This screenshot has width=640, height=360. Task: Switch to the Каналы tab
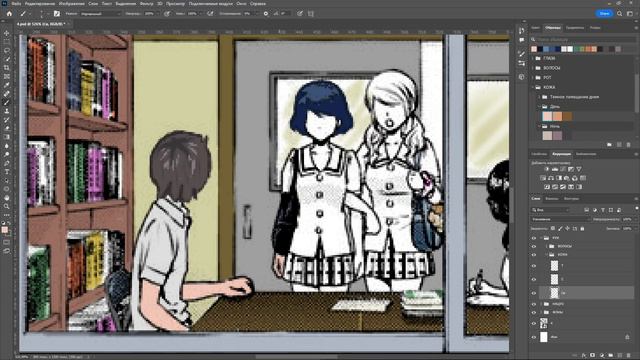(x=551, y=199)
